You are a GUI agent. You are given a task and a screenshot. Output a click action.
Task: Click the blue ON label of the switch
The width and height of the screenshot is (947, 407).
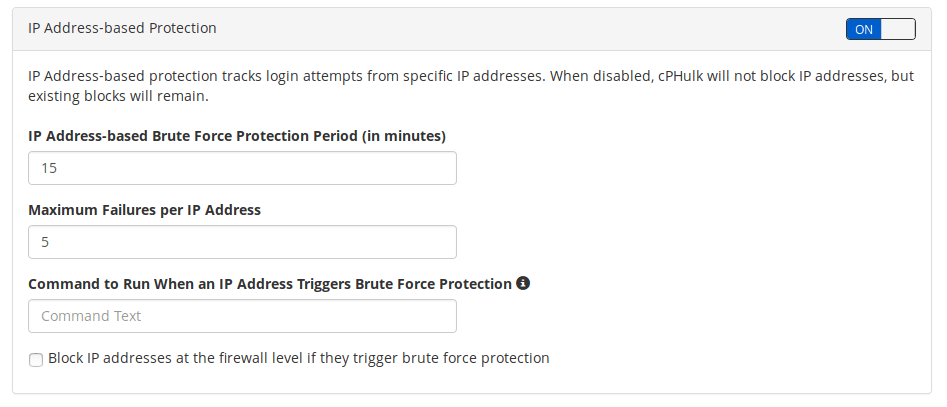click(864, 29)
